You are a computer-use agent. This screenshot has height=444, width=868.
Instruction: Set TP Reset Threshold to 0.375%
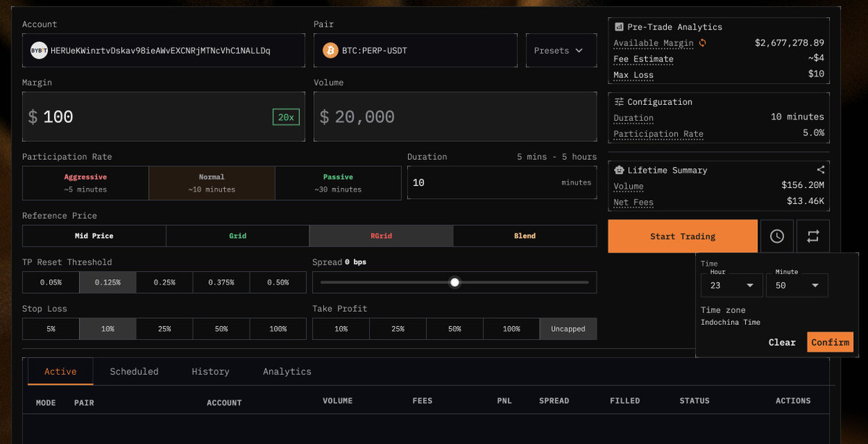coord(221,282)
